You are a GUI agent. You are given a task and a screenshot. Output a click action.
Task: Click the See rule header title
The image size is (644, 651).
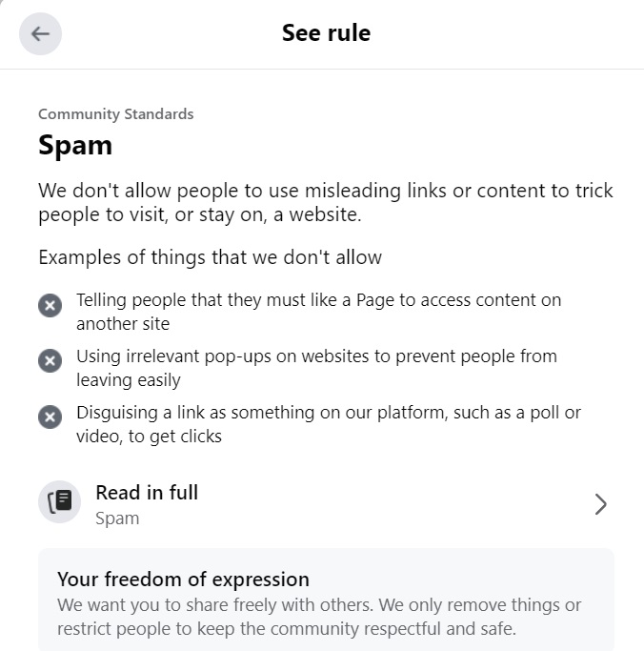point(326,33)
